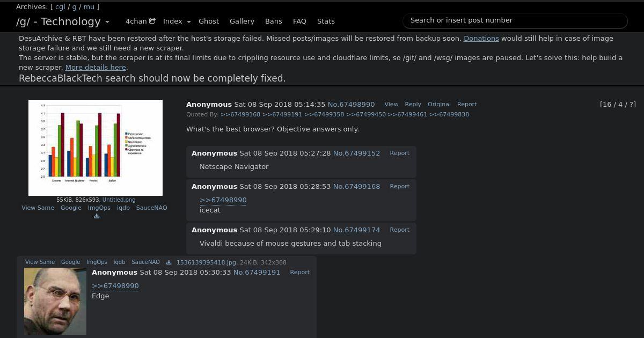The width and height of the screenshot is (644, 338).
Task: Follow >>67498990 quote in icecat post
Action: (223, 200)
